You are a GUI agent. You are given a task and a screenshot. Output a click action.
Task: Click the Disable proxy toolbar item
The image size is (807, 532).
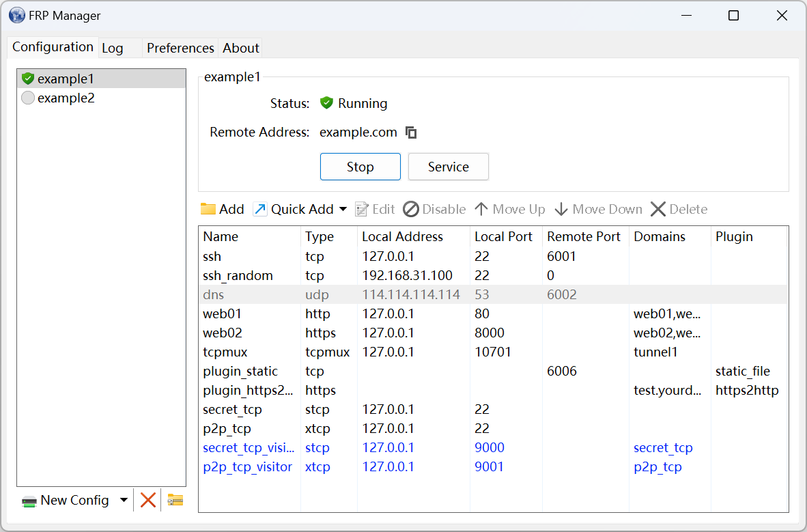point(434,209)
